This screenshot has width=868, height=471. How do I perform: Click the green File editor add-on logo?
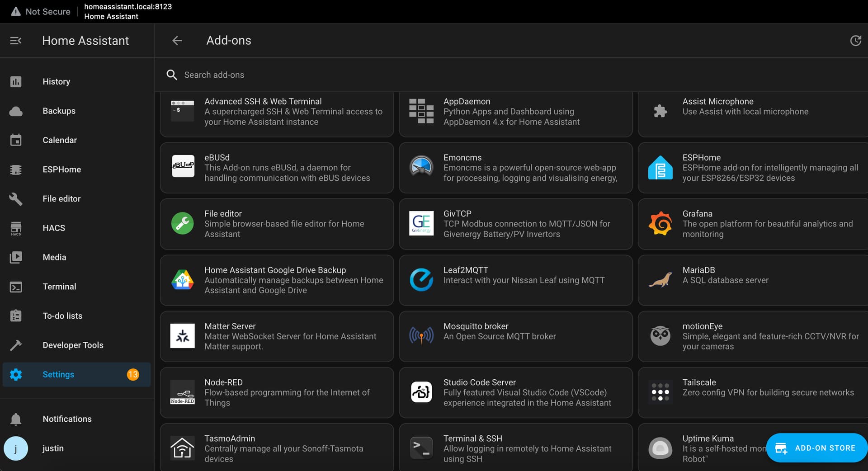pos(183,223)
